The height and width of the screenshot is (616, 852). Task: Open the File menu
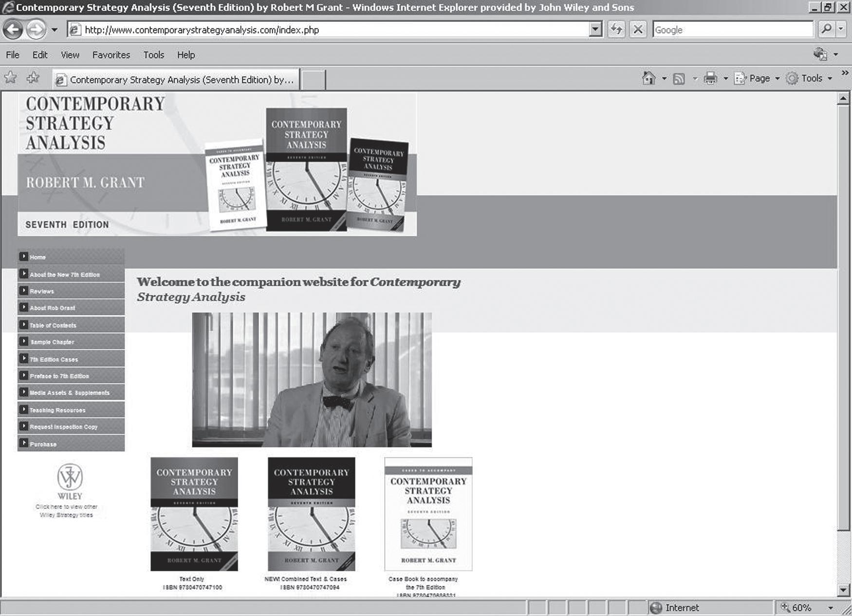point(13,55)
